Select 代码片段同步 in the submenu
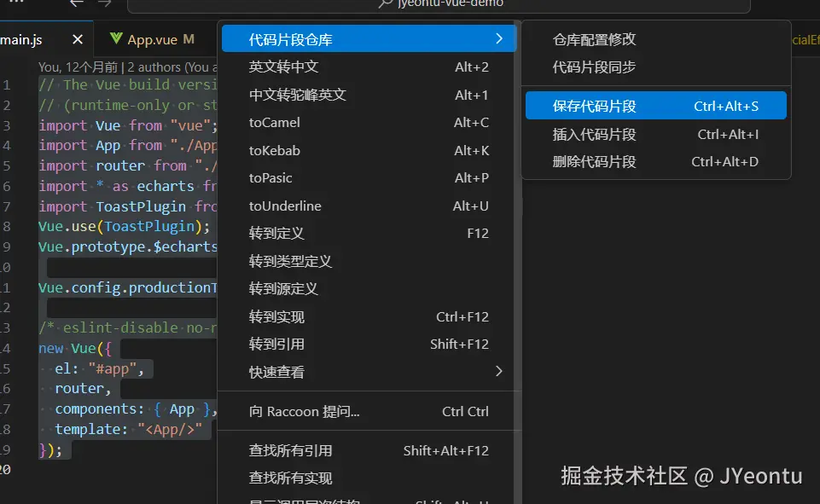820x504 pixels. tap(656, 67)
